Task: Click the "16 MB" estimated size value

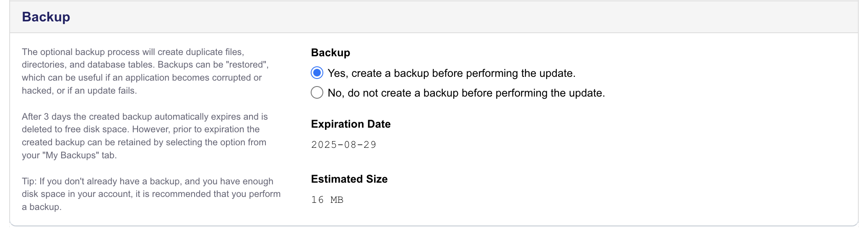Action: pos(327,200)
